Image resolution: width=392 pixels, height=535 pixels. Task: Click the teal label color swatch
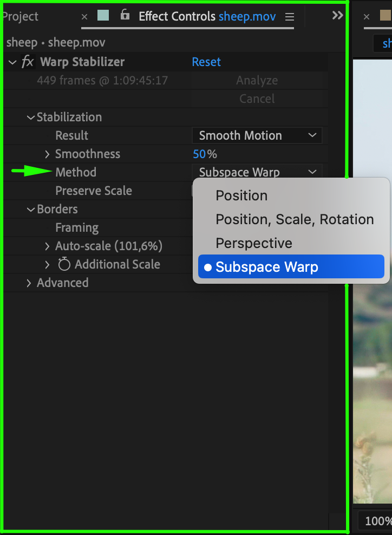103,16
